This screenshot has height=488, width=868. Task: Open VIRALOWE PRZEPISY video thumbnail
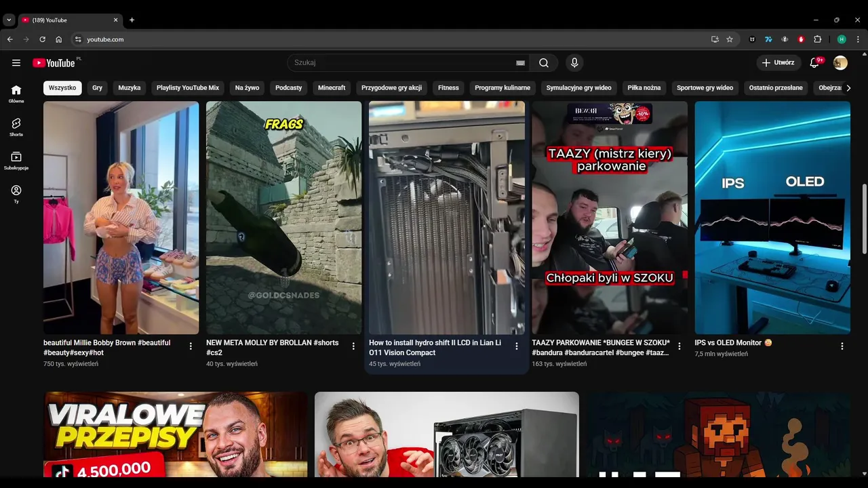[176, 434]
